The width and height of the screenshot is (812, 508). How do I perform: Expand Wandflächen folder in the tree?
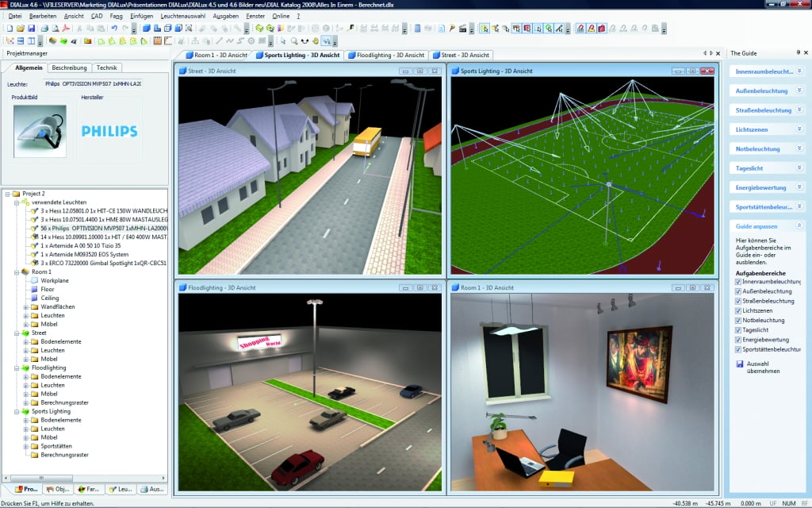click(25, 307)
